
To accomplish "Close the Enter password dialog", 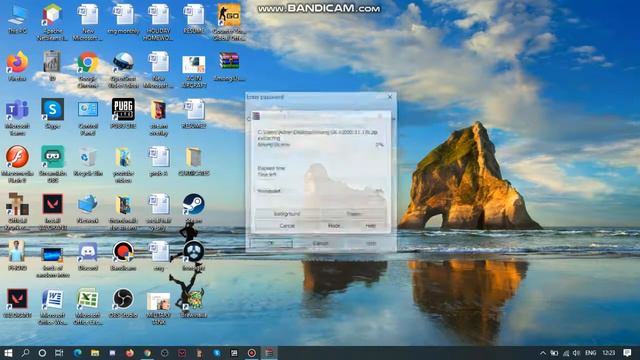I will [390, 97].
